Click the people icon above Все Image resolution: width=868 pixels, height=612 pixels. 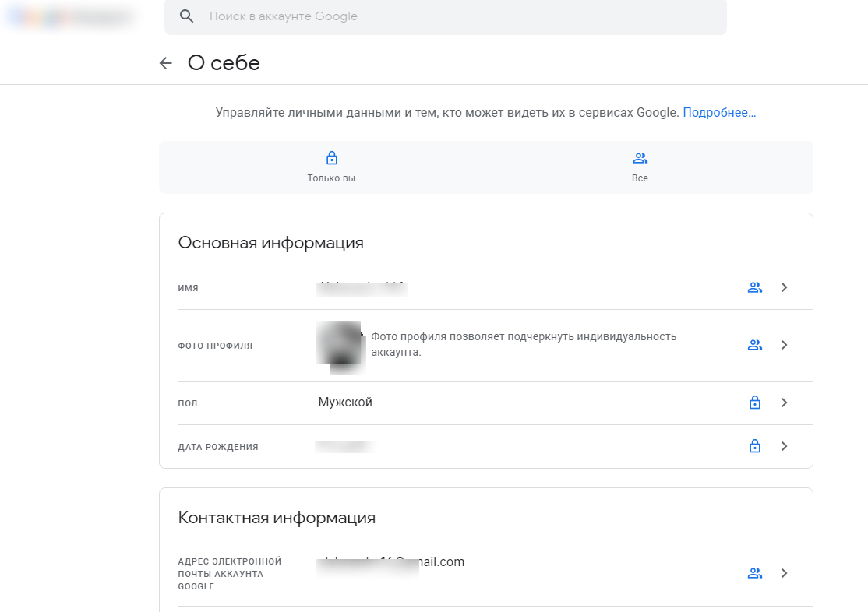[640, 158]
